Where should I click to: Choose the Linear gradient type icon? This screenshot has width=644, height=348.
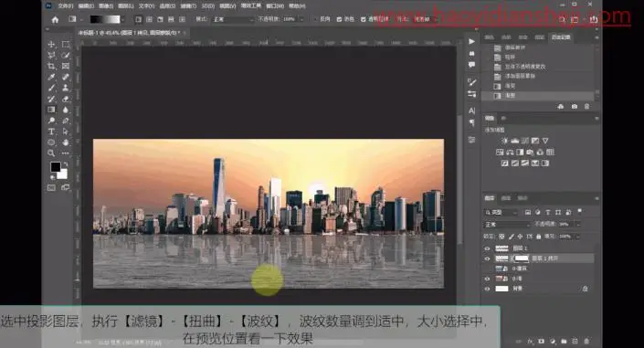click(x=139, y=19)
